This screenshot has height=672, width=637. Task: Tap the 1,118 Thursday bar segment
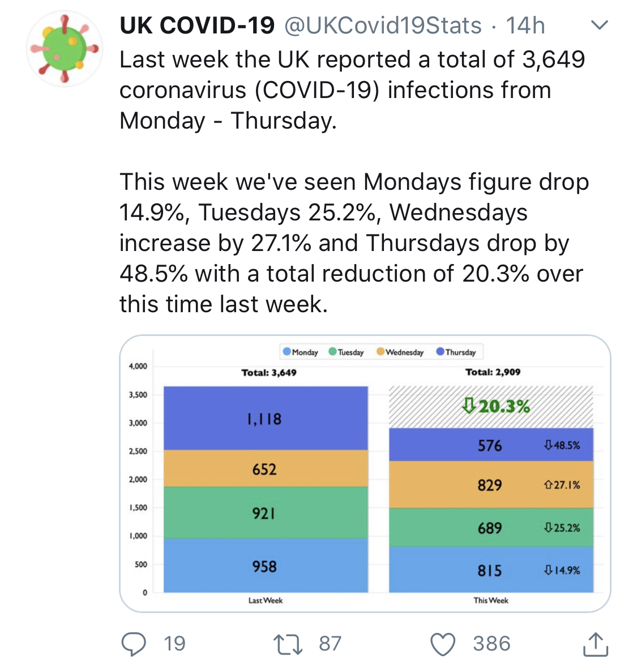coord(265,419)
